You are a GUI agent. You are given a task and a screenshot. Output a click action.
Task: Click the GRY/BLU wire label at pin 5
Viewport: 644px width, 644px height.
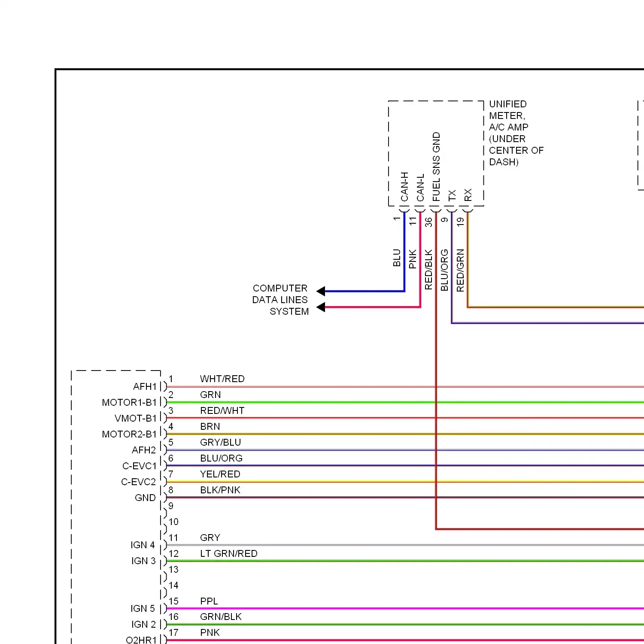click(220, 442)
